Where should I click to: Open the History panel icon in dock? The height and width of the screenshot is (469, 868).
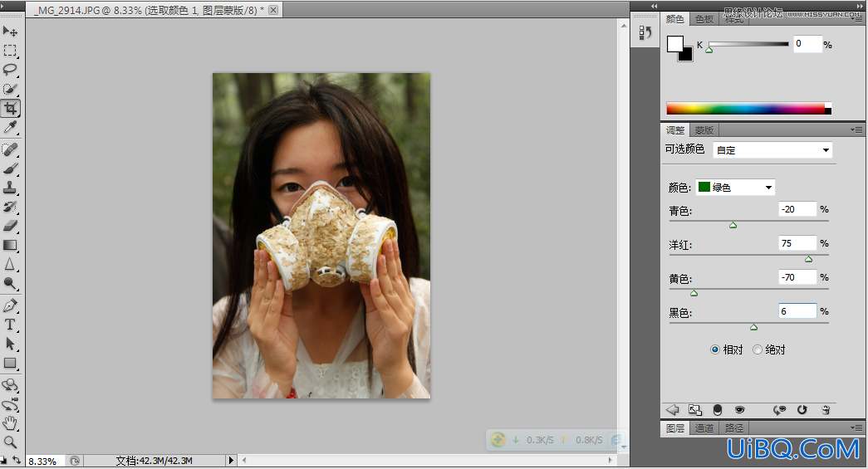click(645, 33)
